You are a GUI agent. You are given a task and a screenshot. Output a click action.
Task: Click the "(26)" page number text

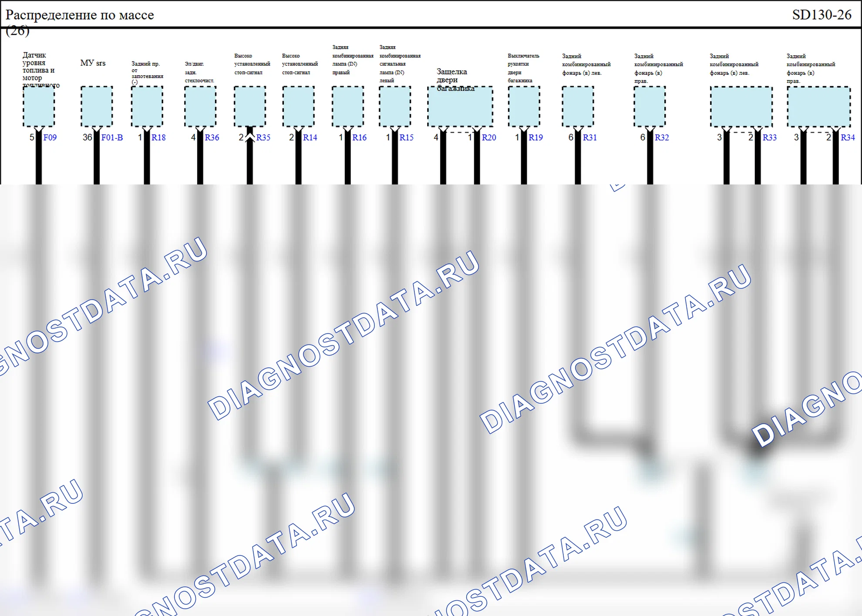[17, 30]
